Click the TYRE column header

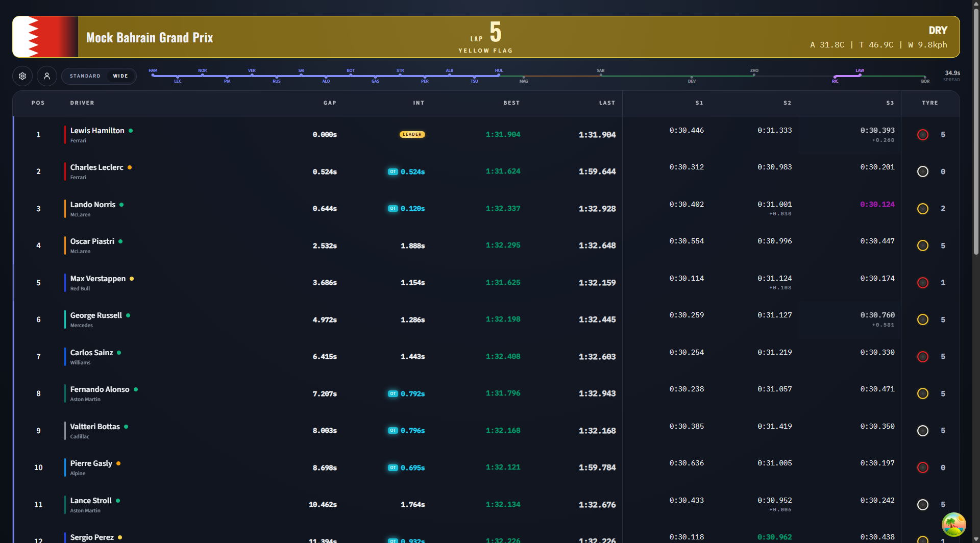pyautogui.click(x=930, y=103)
